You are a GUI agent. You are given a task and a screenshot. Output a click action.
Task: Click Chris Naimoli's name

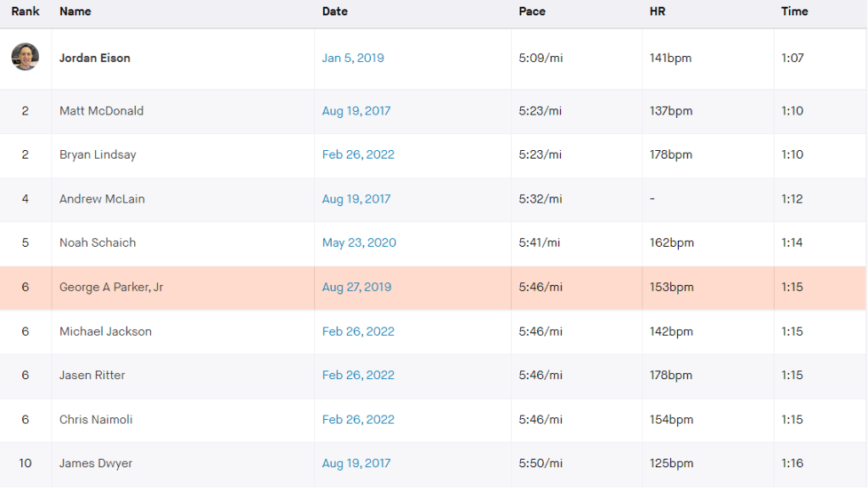pyautogui.click(x=96, y=420)
